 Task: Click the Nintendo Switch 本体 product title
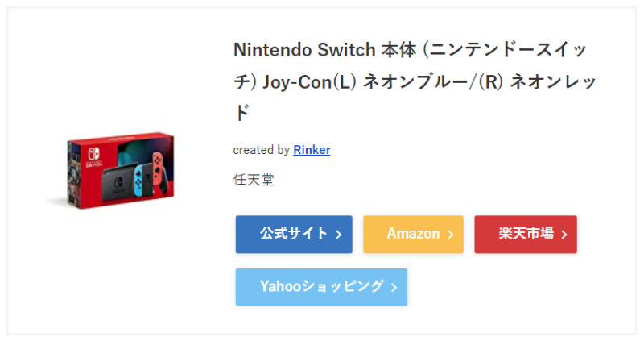tap(415, 81)
